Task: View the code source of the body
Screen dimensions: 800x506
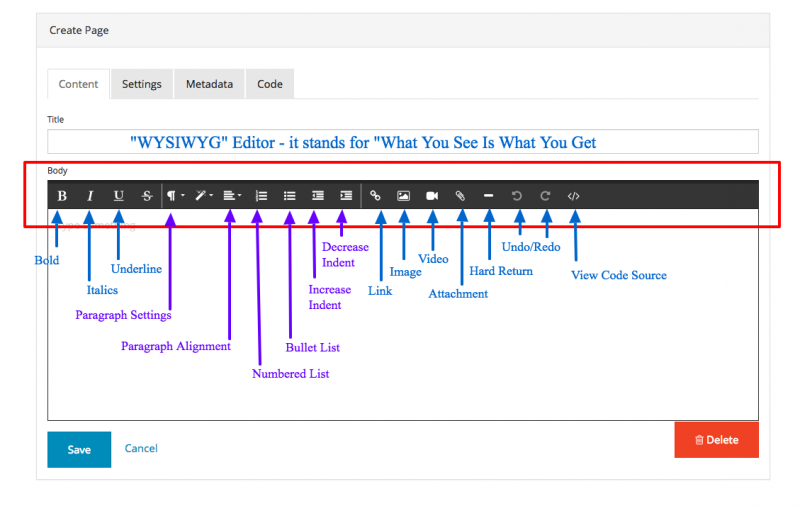Action: pyautogui.click(x=573, y=196)
